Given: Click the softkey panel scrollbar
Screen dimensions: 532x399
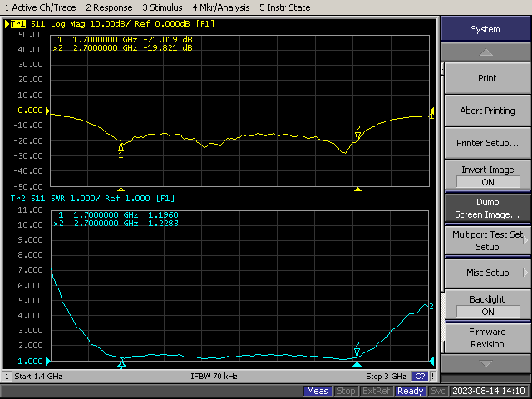Looking at the screenshot, I should 442,209.
